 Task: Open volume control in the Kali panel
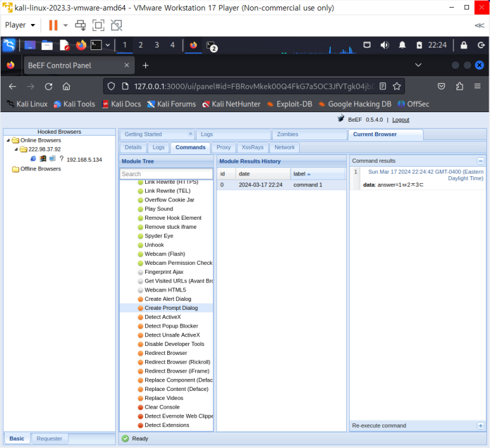click(384, 45)
